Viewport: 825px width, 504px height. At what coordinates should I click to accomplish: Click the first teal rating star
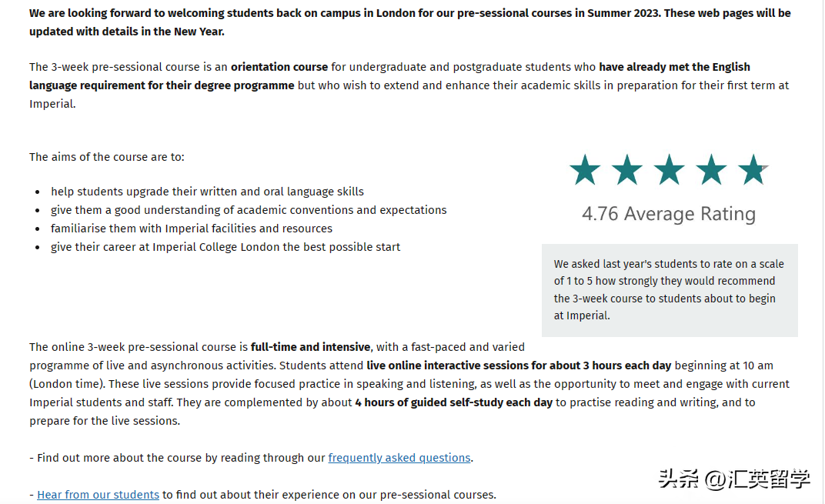[585, 170]
